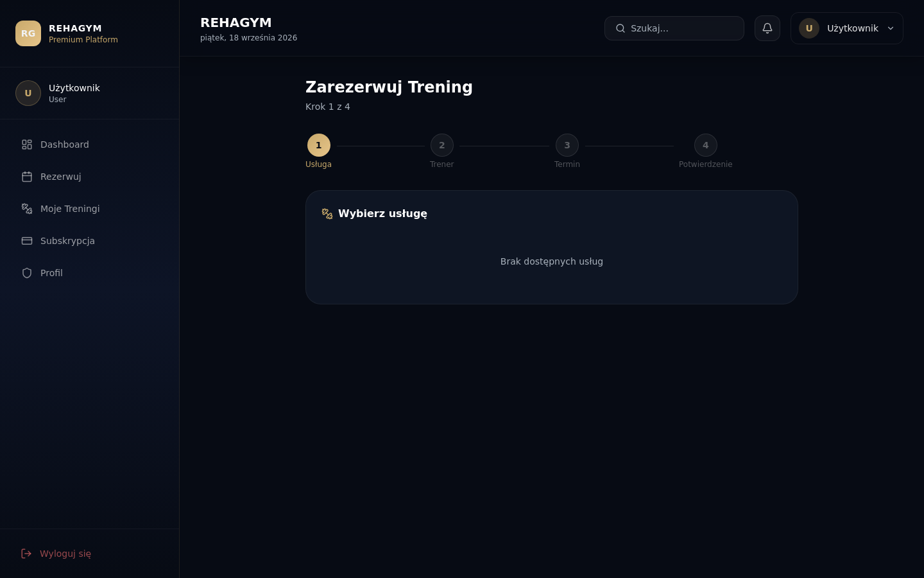Click Wyloguj się to log out

pyautogui.click(x=89, y=554)
